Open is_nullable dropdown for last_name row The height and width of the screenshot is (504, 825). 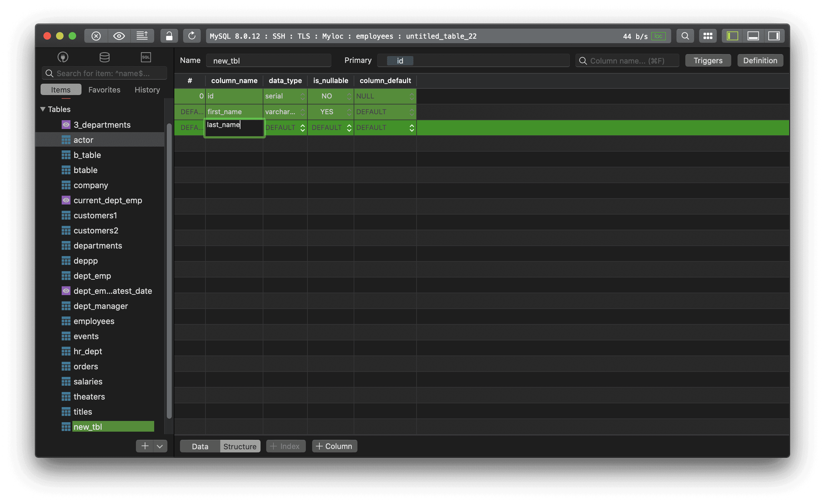click(x=349, y=128)
